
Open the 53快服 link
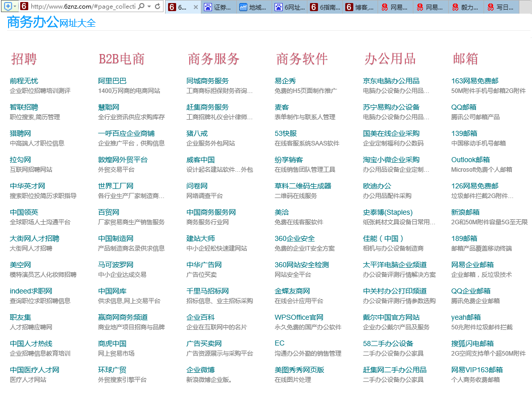[286, 133]
